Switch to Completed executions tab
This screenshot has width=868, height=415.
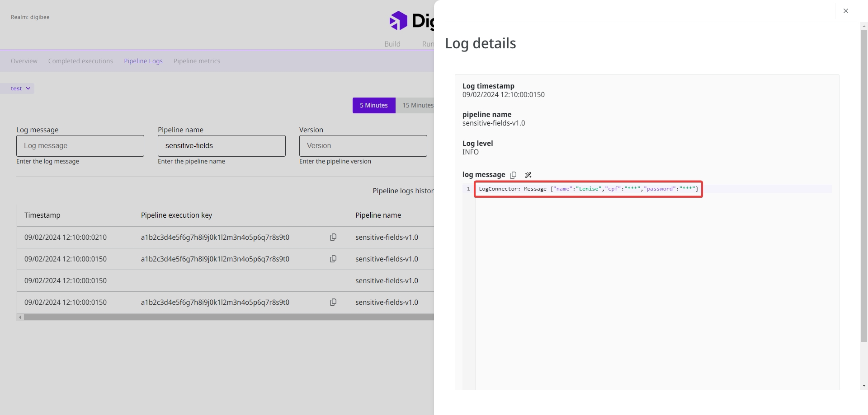[80, 61]
